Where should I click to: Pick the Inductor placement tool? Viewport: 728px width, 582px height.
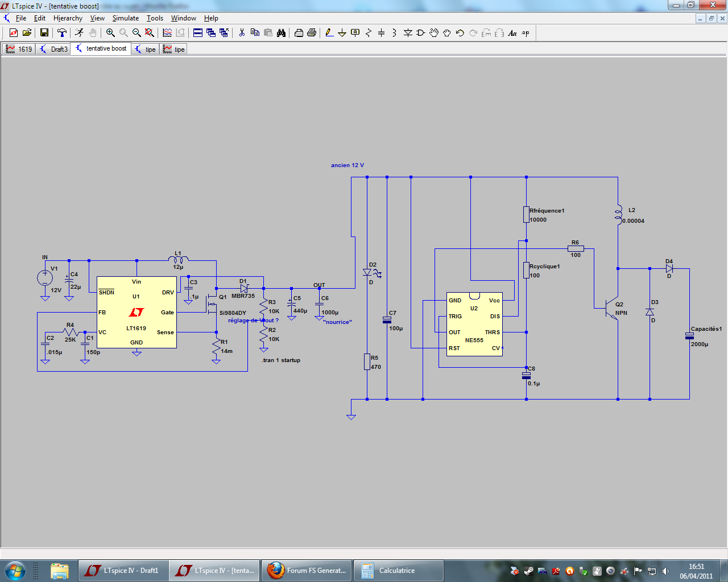coord(394,33)
